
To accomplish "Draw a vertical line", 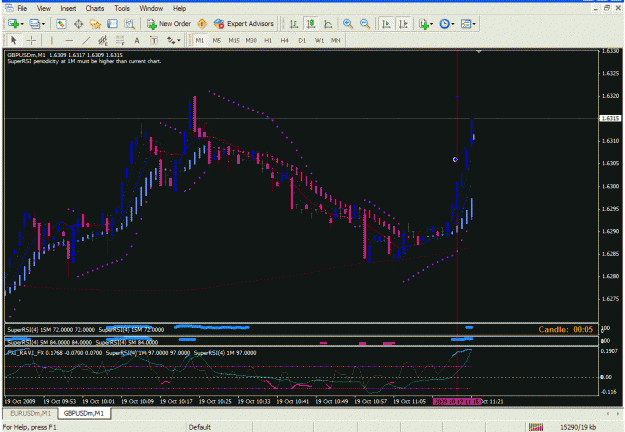I will click(52, 40).
